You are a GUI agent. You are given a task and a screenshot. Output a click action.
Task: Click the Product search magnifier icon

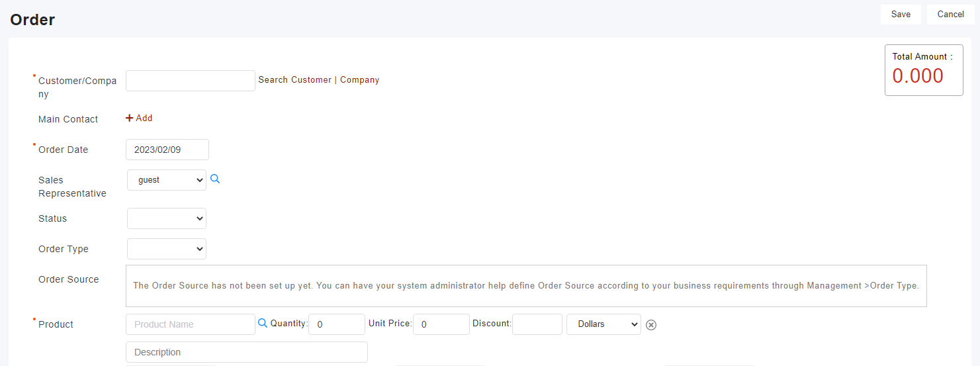point(263,323)
